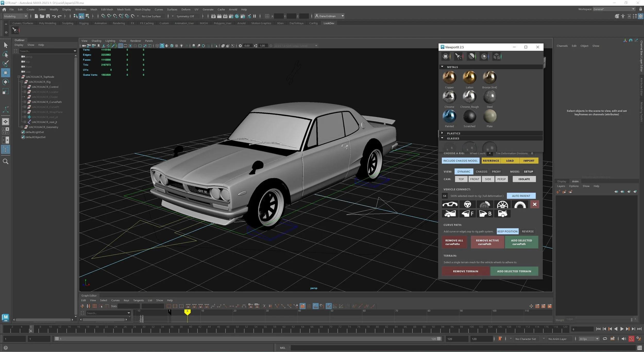This screenshot has height=352, width=644.
Task: Toggle the KEEP POSITION option
Action: tap(507, 232)
